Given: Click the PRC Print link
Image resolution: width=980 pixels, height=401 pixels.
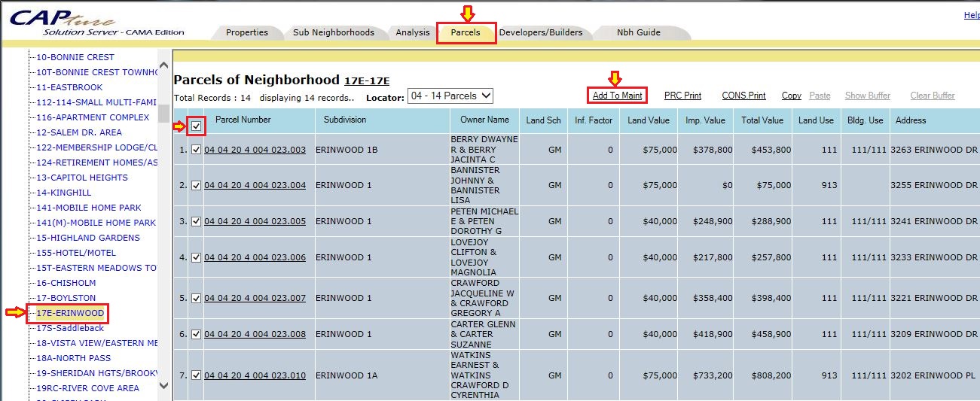Looking at the screenshot, I should pyautogui.click(x=682, y=96).
